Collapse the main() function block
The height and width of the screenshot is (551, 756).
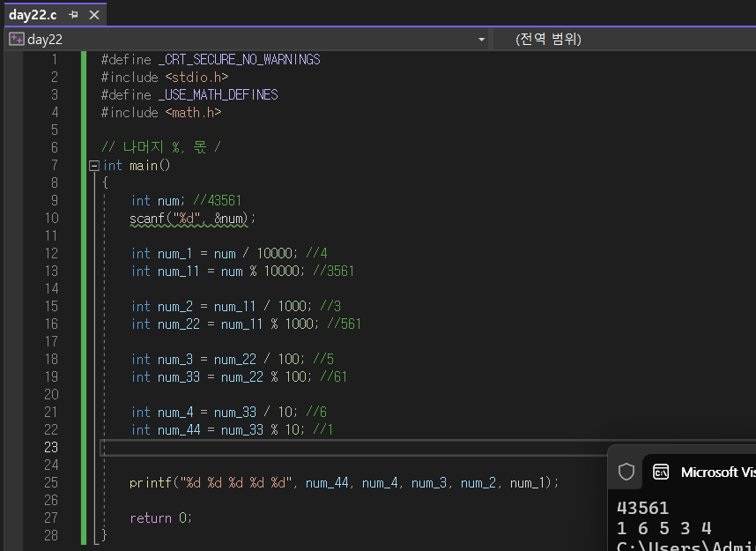(94, 166)
